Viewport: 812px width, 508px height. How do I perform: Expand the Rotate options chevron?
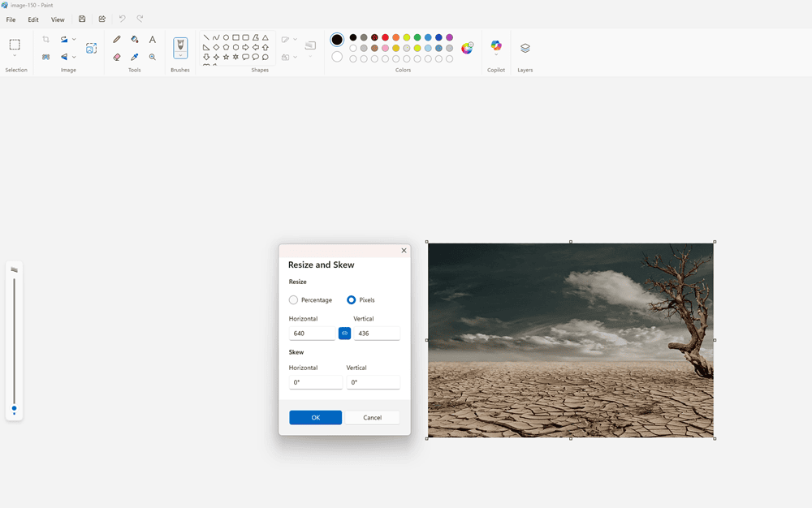click(74, 39)
